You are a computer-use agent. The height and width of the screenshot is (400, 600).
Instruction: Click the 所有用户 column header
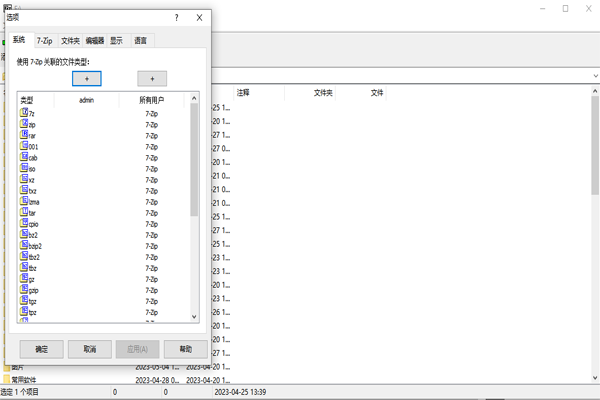click(152, 100)
